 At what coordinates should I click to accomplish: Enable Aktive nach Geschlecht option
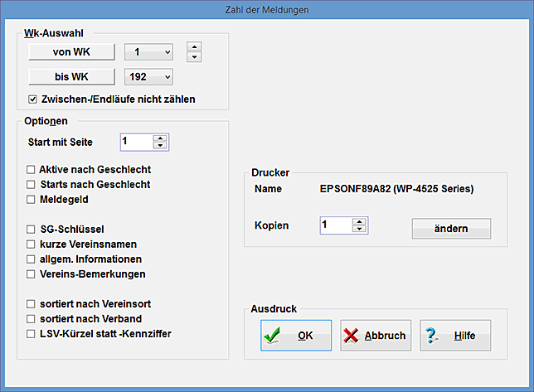[x=31, y=170]
